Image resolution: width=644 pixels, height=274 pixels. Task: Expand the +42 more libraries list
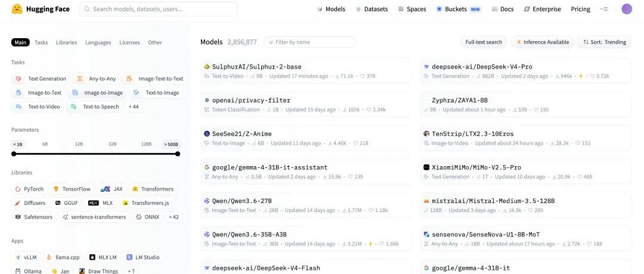174,217
